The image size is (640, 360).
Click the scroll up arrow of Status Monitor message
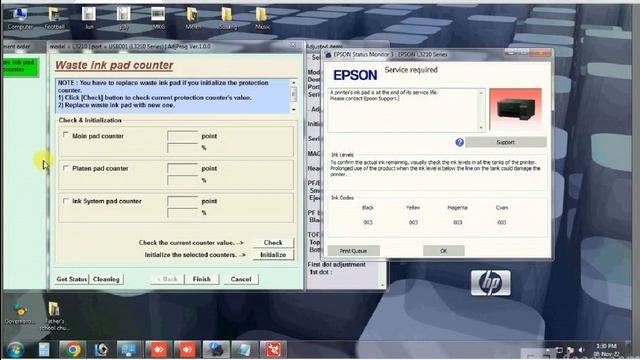coord(481,93)
